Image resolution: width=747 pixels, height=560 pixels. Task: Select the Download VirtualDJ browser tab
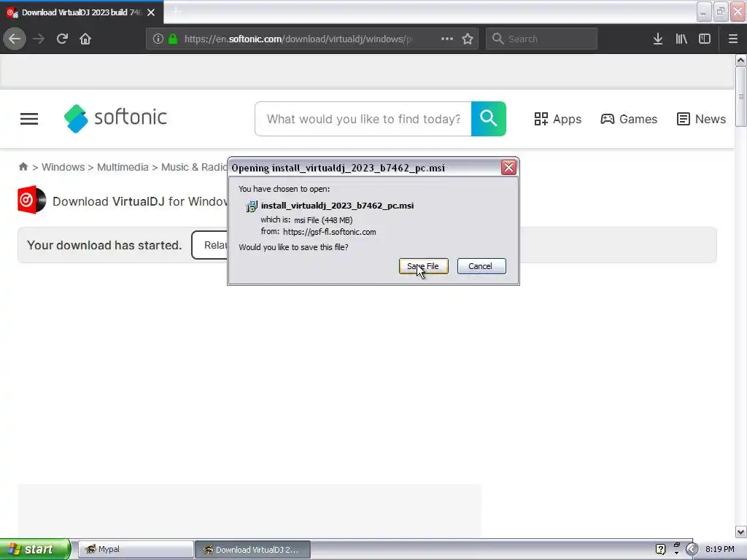(x=81, y=12)
